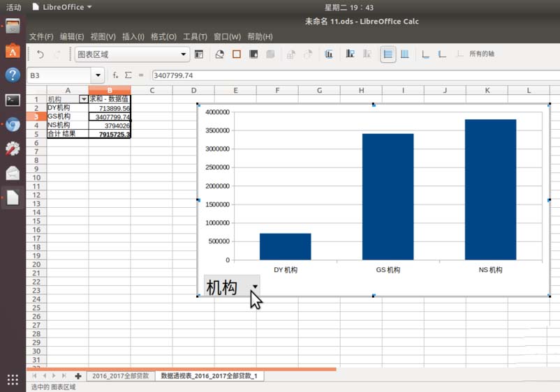Image resolution: width=560 pixels, height=392 pixels.
Task: Click the Undo icon in toolbar
Action: pos(40,54)
